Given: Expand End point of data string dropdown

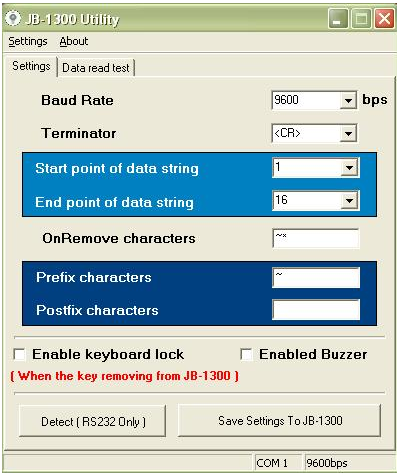Looking at the screenshot, I should (x=349, y=200).
